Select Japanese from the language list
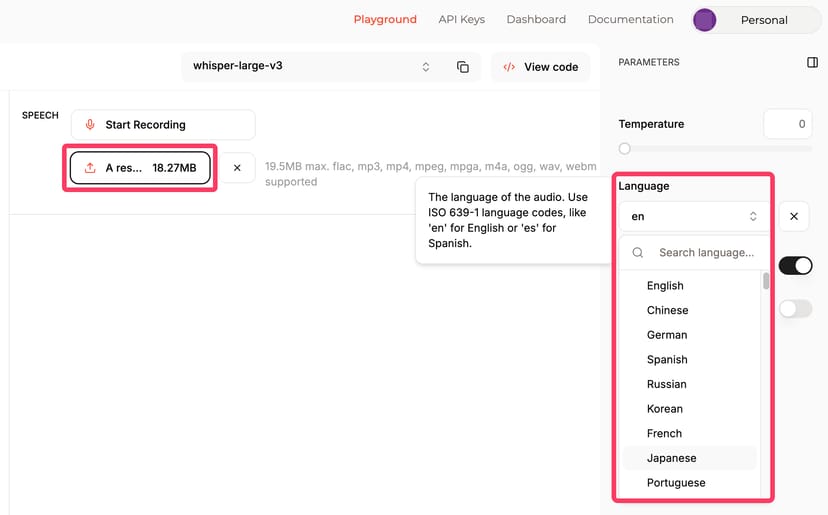This screenshot has height=515, width=828. pos(671,458)
